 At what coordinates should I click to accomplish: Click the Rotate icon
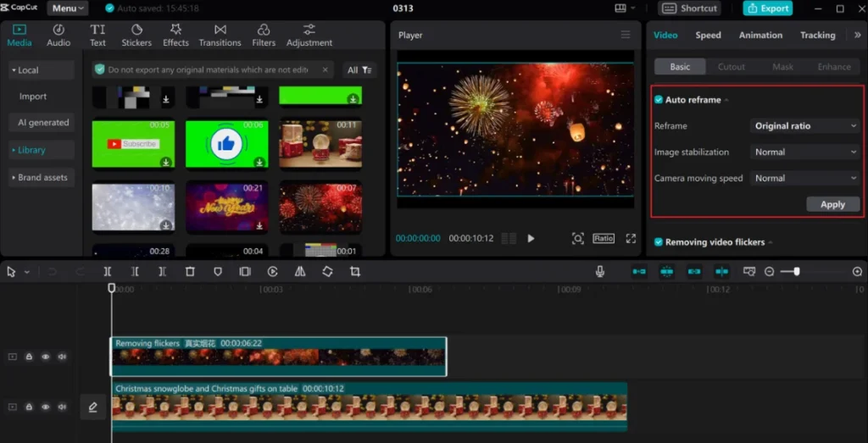tap(327, 272)
